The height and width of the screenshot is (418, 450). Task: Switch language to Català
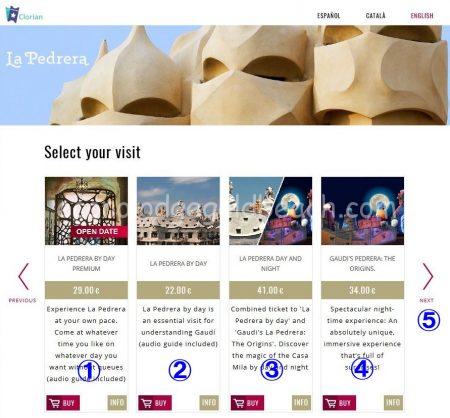[x=375, y=16]
